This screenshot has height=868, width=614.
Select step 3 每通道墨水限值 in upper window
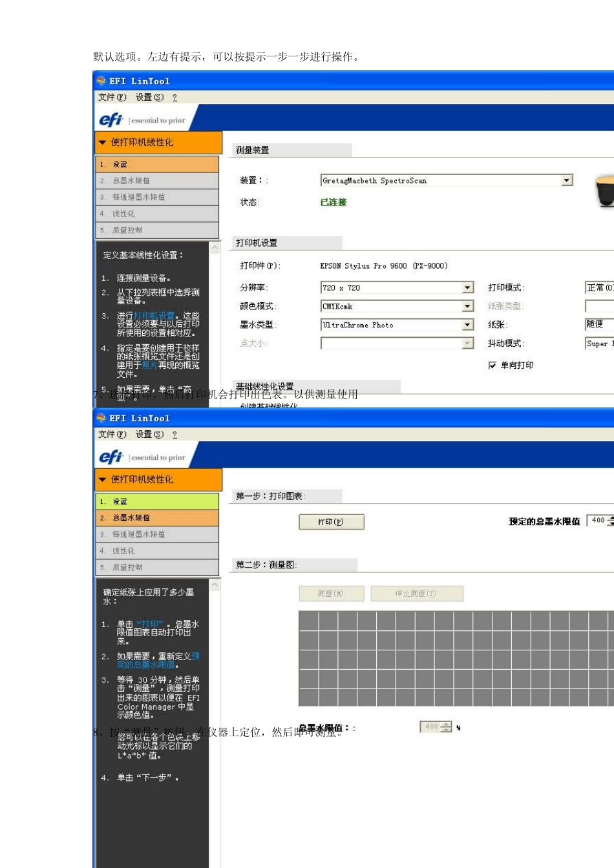[x=157, y=197]
